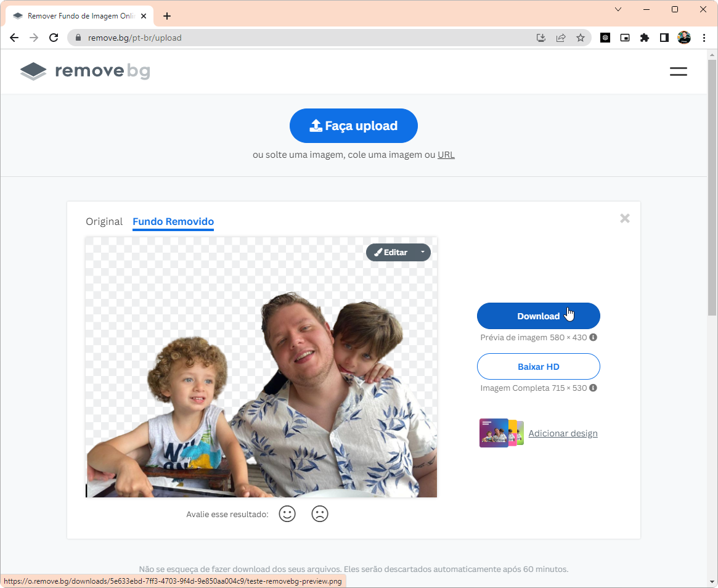Open the Adicionar design link
The width and height of the screenshot is (718, 588).
click(563, 433)
